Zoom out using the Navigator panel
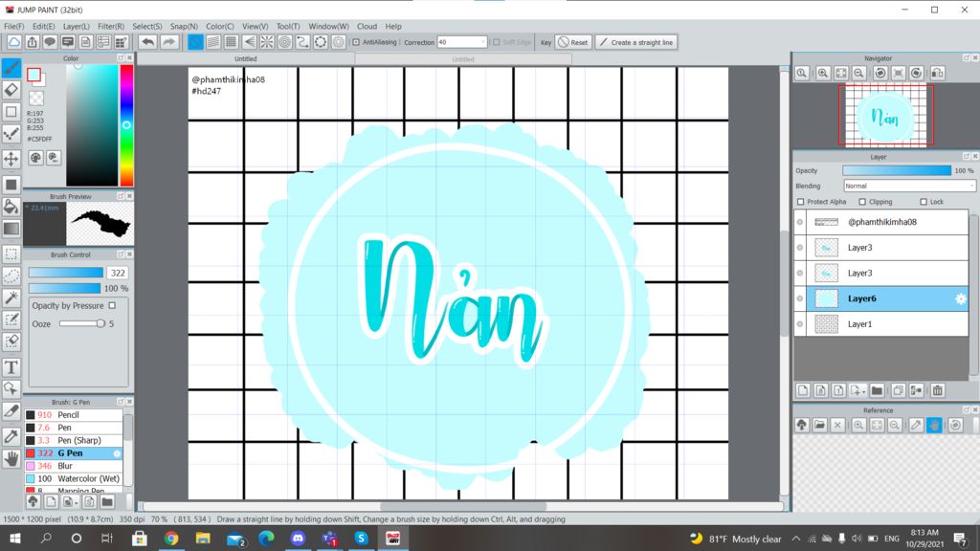This screenshot has width=980, height=551. click(859, 73)
